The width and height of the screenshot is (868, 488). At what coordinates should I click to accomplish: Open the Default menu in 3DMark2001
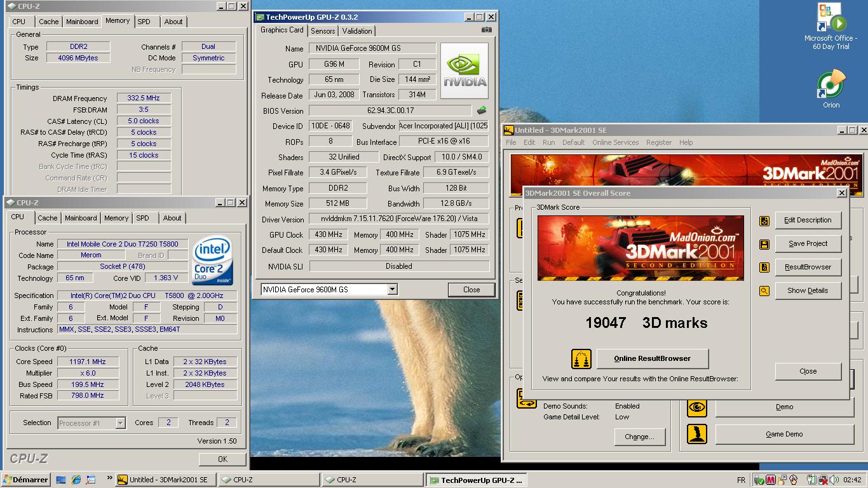(573, 142)
